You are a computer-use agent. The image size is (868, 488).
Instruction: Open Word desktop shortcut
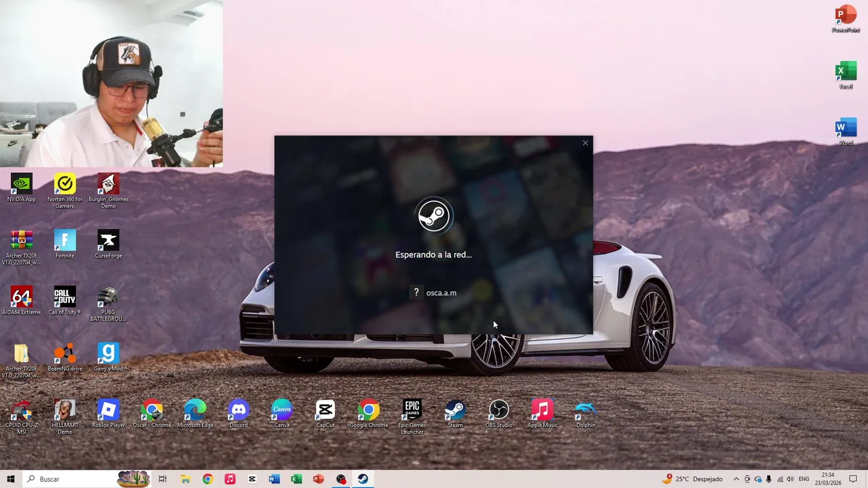846,131
